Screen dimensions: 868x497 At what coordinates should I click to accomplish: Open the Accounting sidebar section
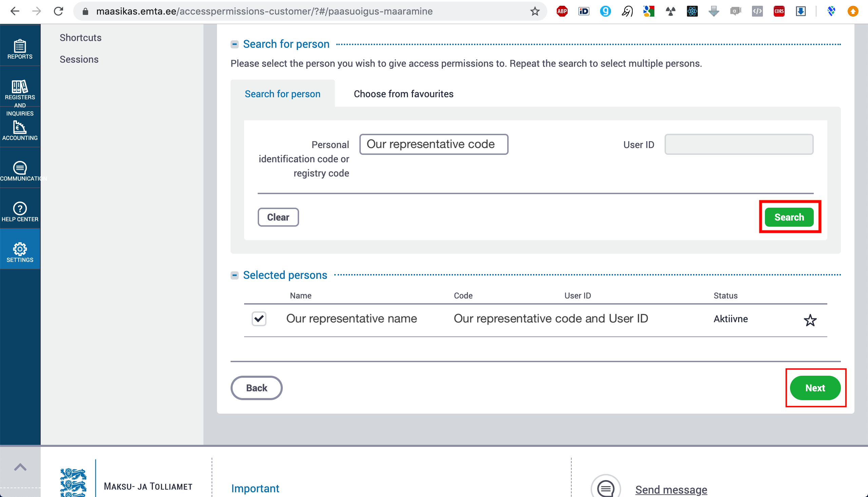pos(20,131)
